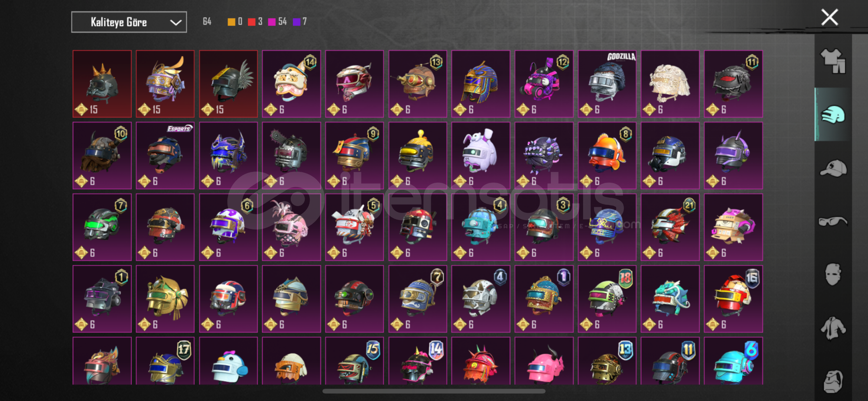
Task: Select the Esports helmet skin
Action: pos(165,156)
